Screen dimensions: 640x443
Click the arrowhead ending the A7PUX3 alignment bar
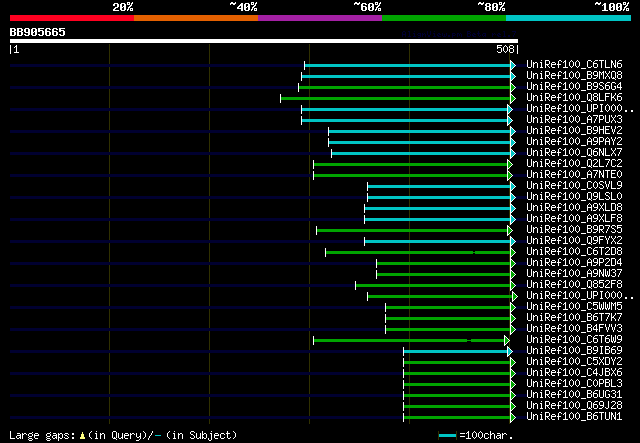pyautogui.click(x=510, y=120)
